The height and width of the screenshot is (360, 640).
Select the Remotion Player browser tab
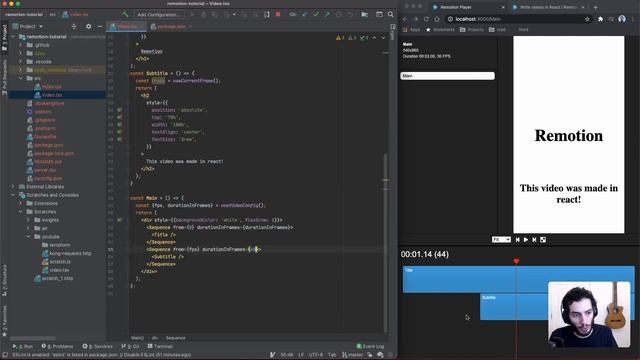(x=468, y=7)
